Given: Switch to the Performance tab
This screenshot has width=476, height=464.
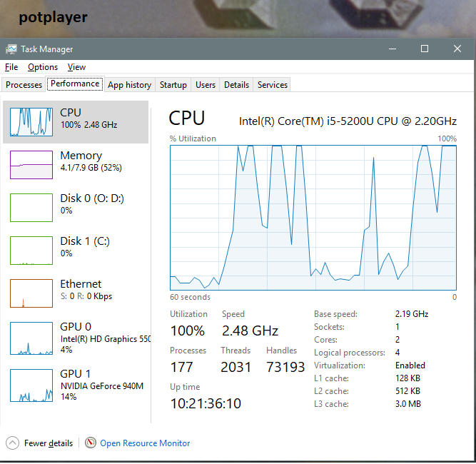Looking at the screenshot, I should [x=75, y=84].
